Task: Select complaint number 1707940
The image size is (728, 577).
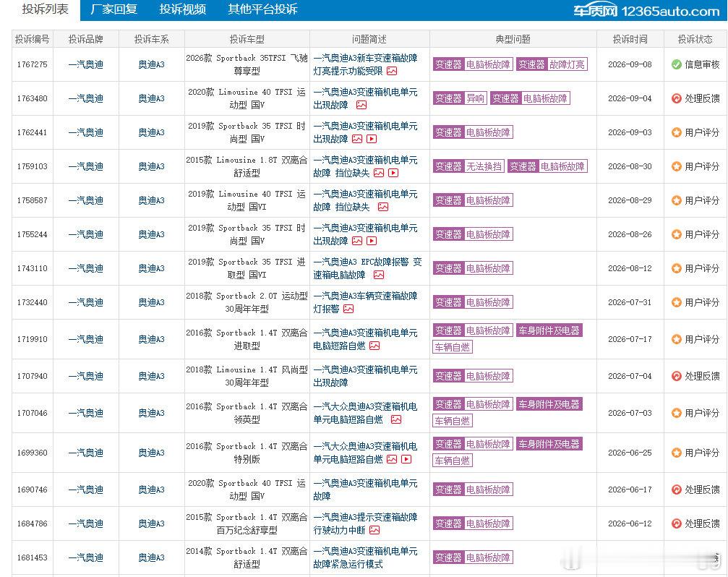Action: (32, 376)
